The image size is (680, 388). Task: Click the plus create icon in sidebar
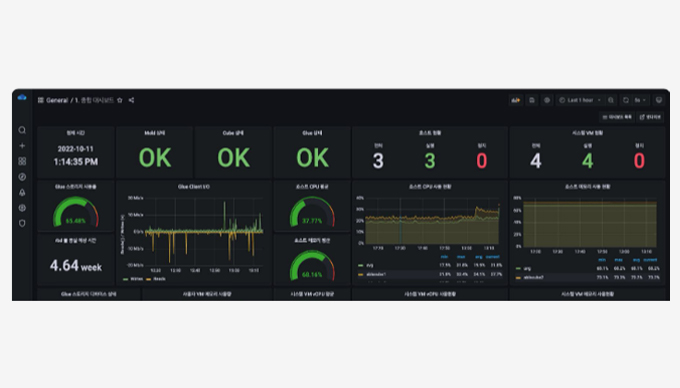coord(22,146)
